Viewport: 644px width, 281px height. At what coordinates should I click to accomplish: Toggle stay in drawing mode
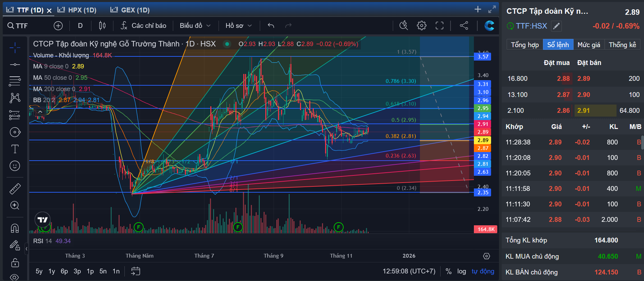coord(15,245)
